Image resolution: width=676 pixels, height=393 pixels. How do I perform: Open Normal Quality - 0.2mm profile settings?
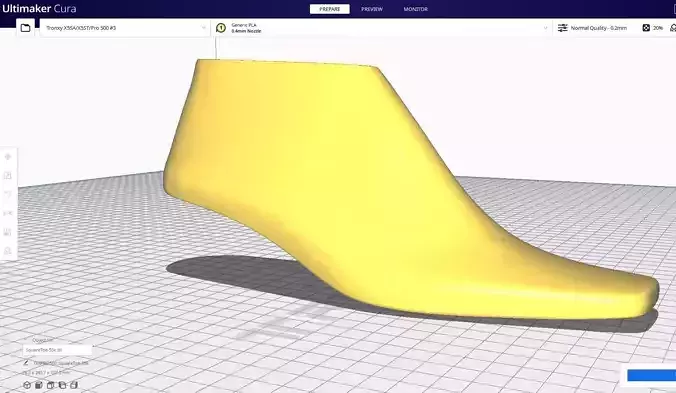[599, 28]
